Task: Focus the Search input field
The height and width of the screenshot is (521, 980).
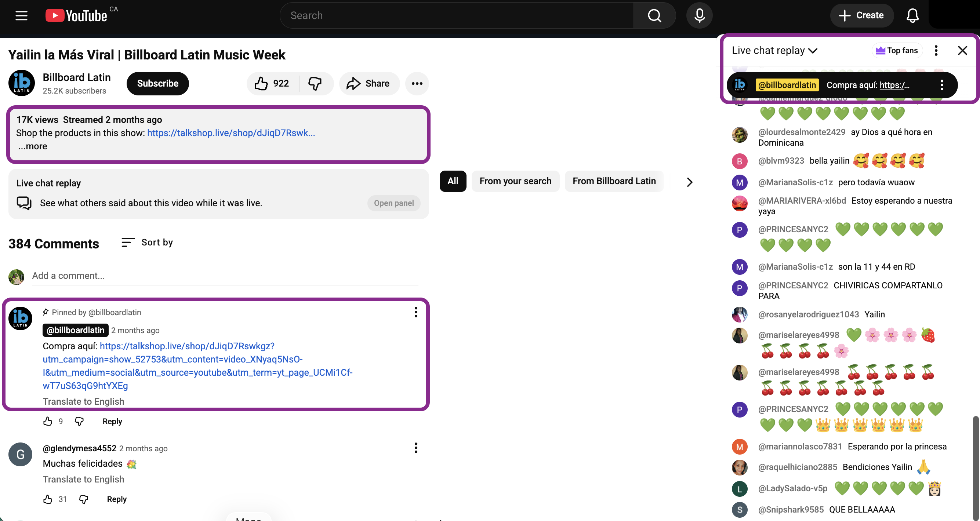Action: (457, 15)
